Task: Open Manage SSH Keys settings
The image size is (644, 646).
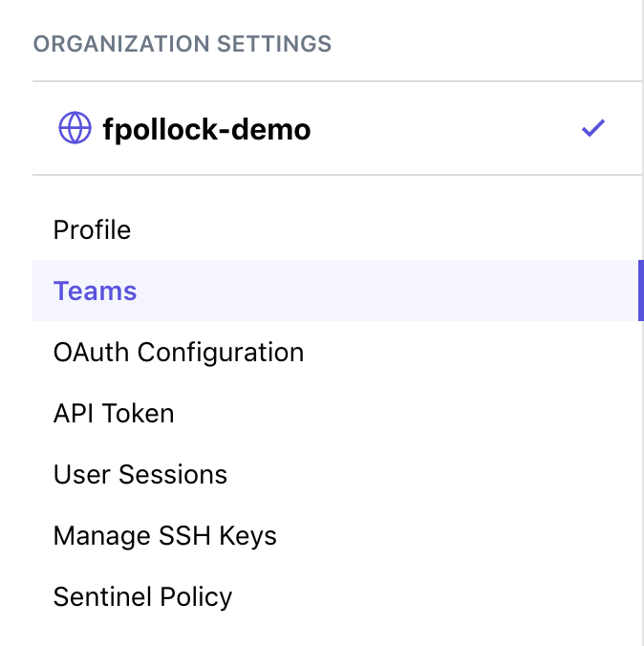Action: click(x=165, y=536)
